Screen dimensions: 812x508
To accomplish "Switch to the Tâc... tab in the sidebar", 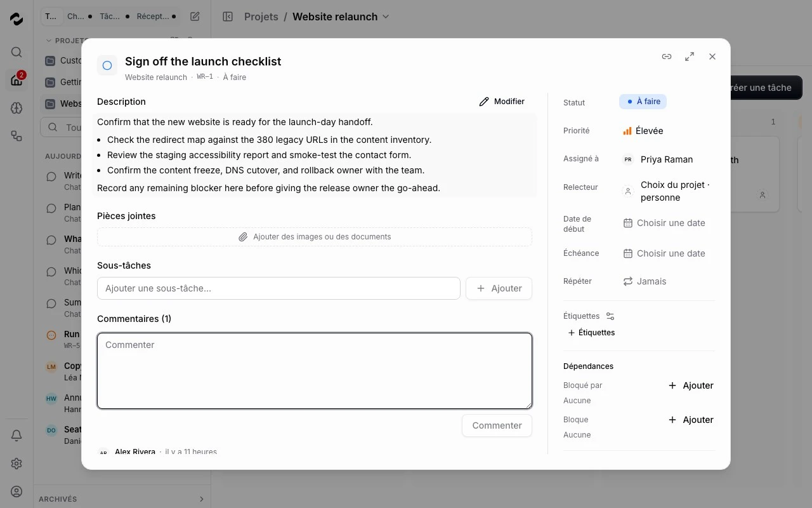I will tap(114, 17).
